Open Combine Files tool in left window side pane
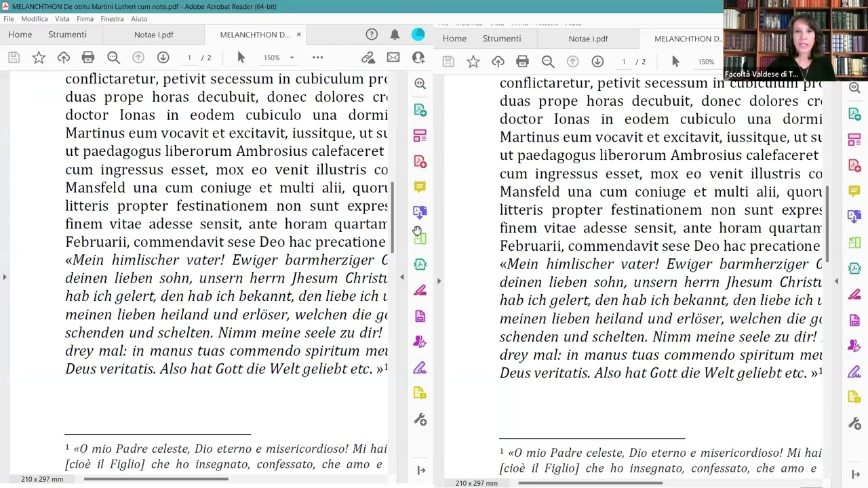This screenshot has height=488, width=868. point(420,212)
